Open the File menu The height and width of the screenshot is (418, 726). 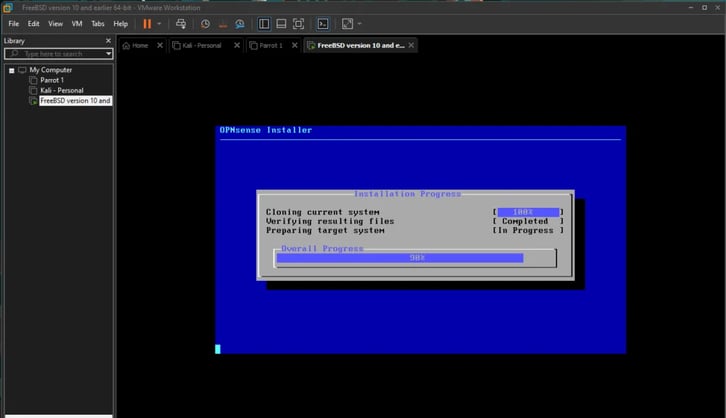pyautogui.click(x=14, y=24)
